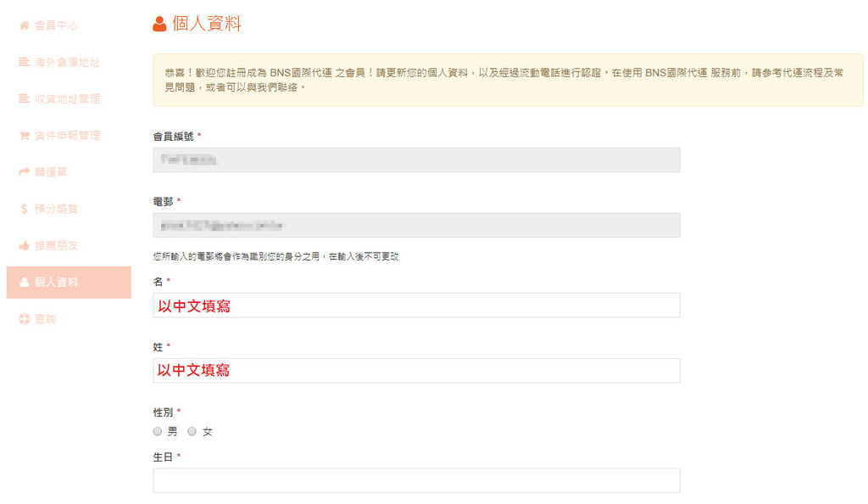Click the 生日 birthday input field

416,480
